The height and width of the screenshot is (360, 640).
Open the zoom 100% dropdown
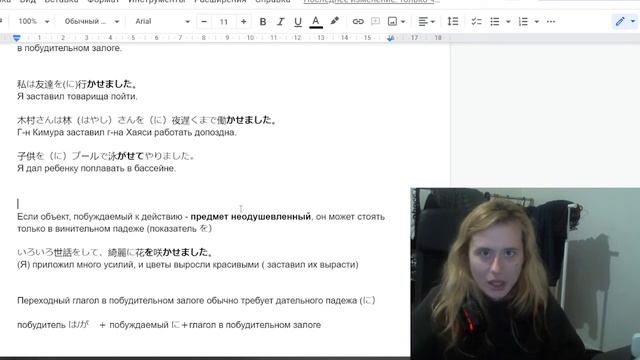[33, 21]
